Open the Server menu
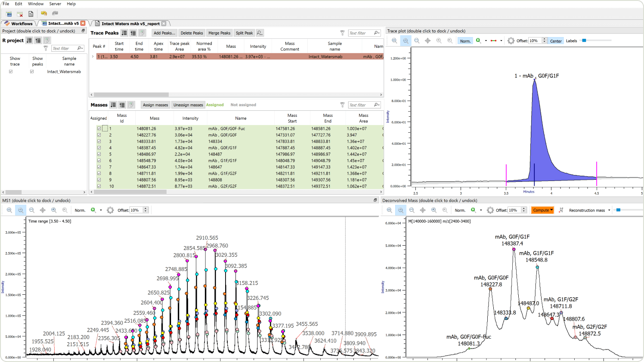 (55, 4)
